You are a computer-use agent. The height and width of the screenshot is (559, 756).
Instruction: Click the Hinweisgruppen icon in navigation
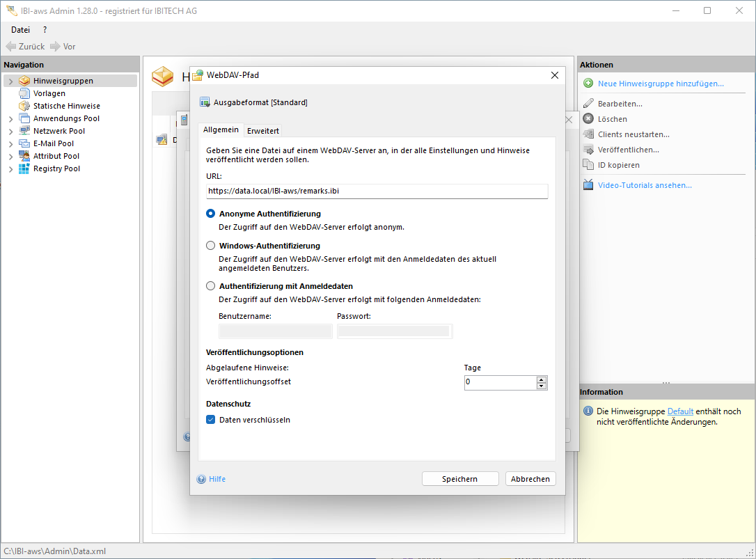[24, 81]
